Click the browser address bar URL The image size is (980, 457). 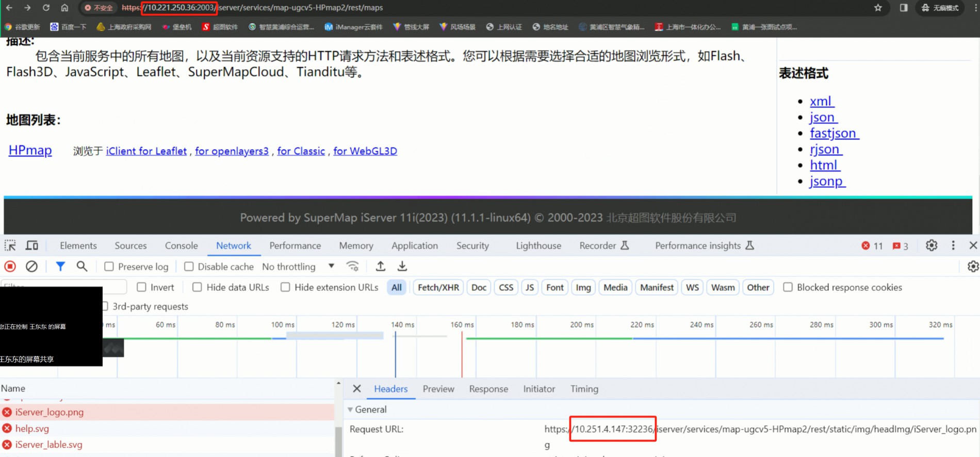253,8
